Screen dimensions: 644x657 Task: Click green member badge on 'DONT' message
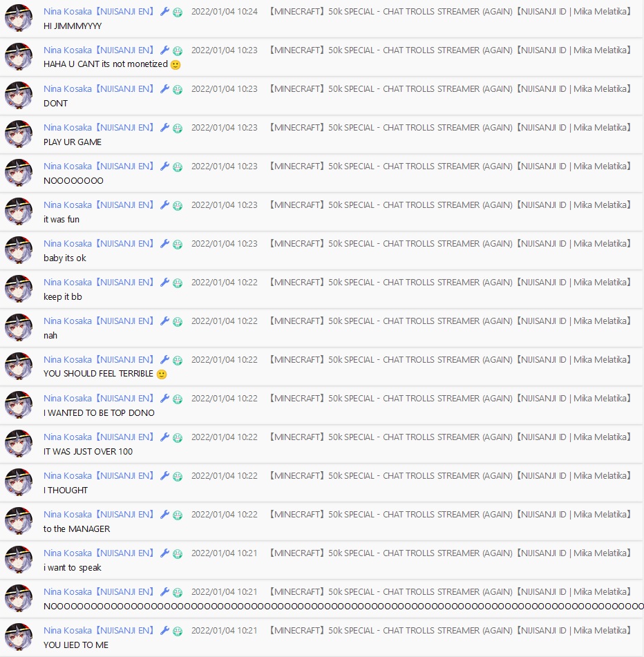tap(178, 90)
